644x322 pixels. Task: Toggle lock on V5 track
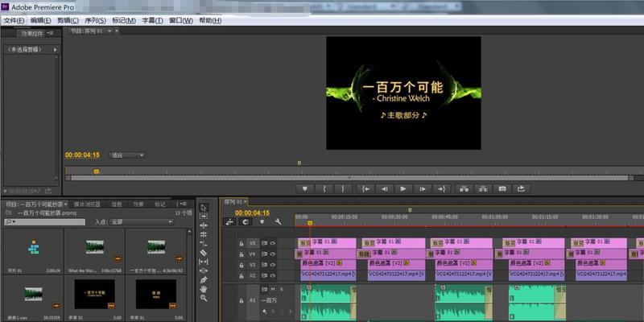tap(242, 244)
